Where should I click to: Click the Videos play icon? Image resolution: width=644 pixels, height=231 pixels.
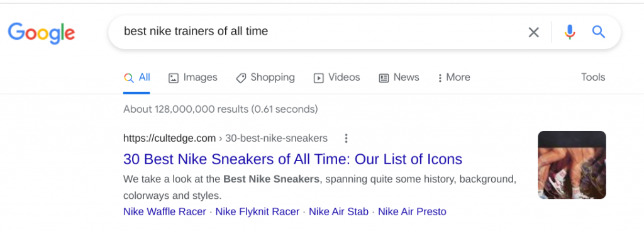[x=318, y=78]
